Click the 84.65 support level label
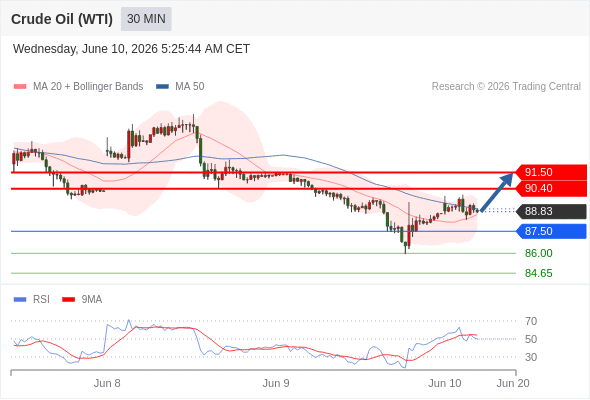 point(538,273)
